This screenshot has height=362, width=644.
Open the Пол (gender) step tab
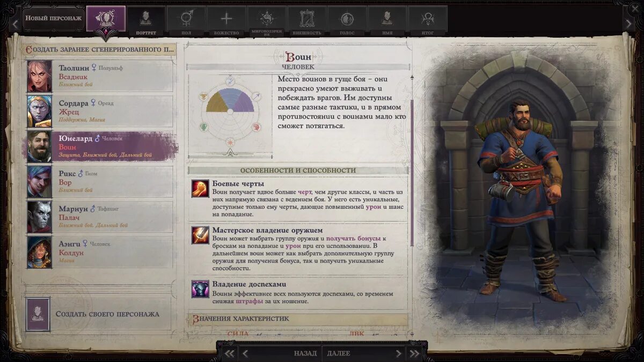pyautogui.click(x=186, y=21)
